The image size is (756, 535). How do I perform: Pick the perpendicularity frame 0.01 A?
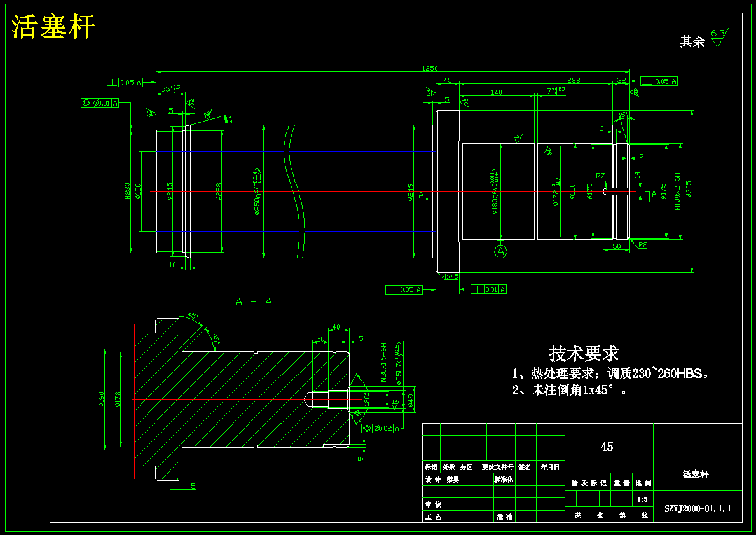[x=489, y=289]
